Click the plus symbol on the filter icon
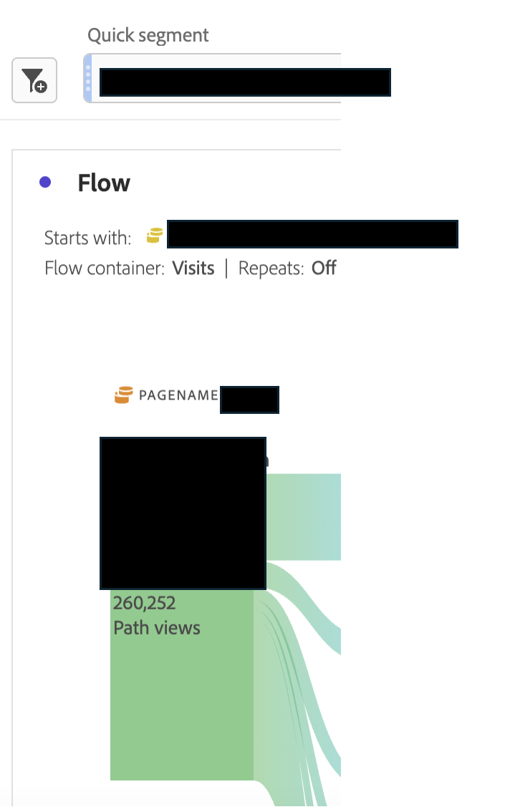This screenshot has width=510, height=812. click(41, 87)
